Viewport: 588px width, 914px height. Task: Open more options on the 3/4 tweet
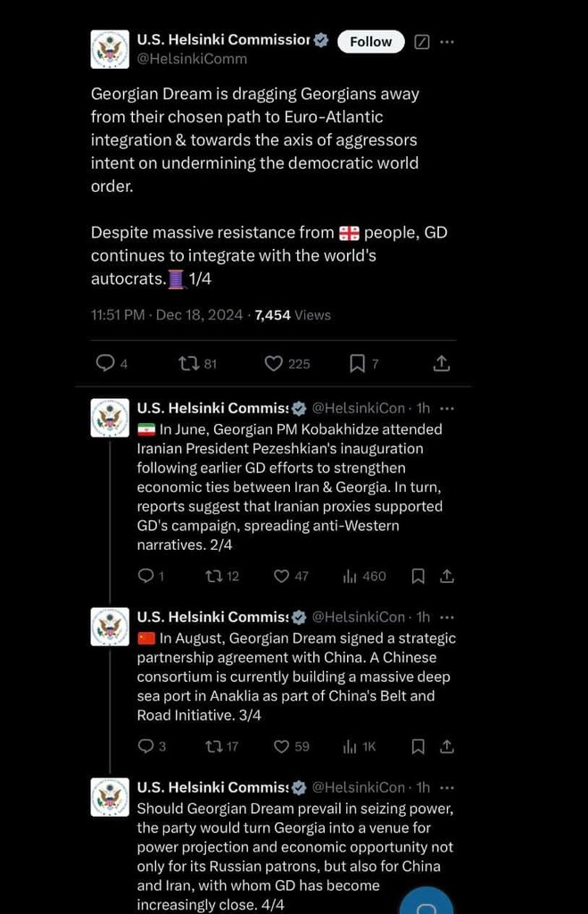447,618
